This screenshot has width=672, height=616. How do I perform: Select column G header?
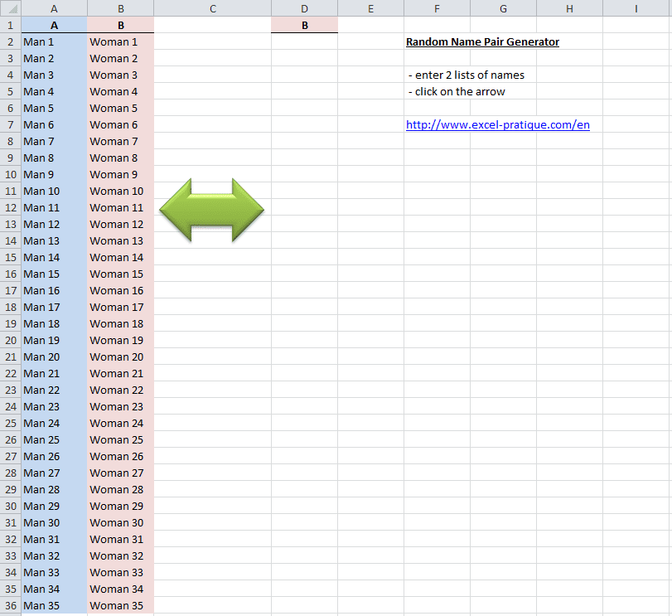coord(503,8)
